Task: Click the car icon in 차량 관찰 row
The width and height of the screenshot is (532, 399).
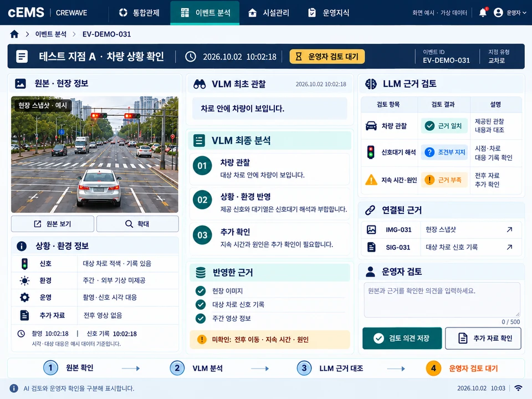Action: pos(371,126)
